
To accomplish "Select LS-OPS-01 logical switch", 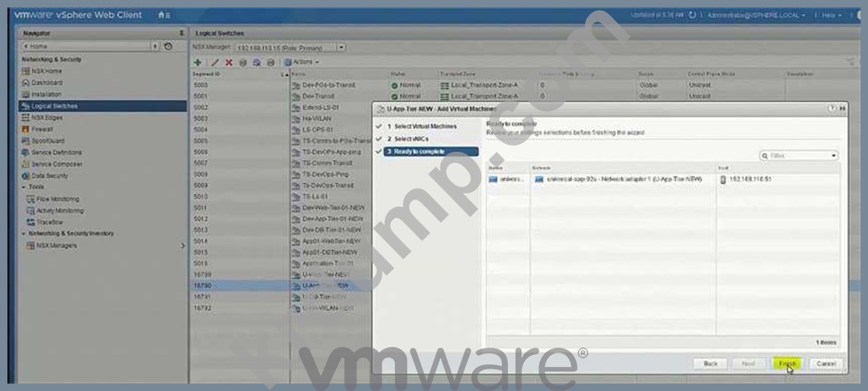I will click(315, 129).
